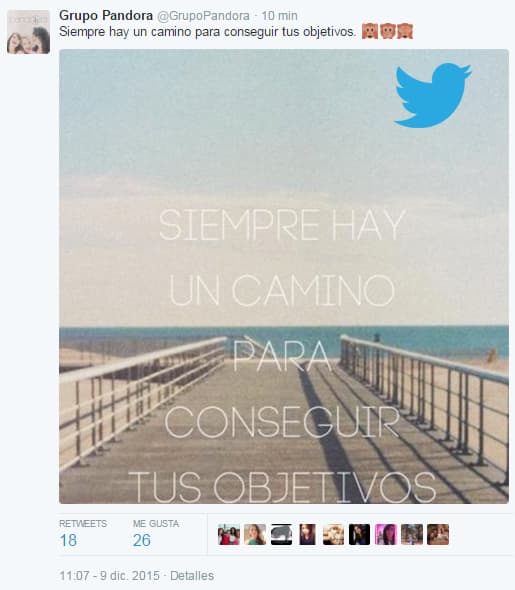
Task: Open first liker avatar in row
Action: point(229,534)
